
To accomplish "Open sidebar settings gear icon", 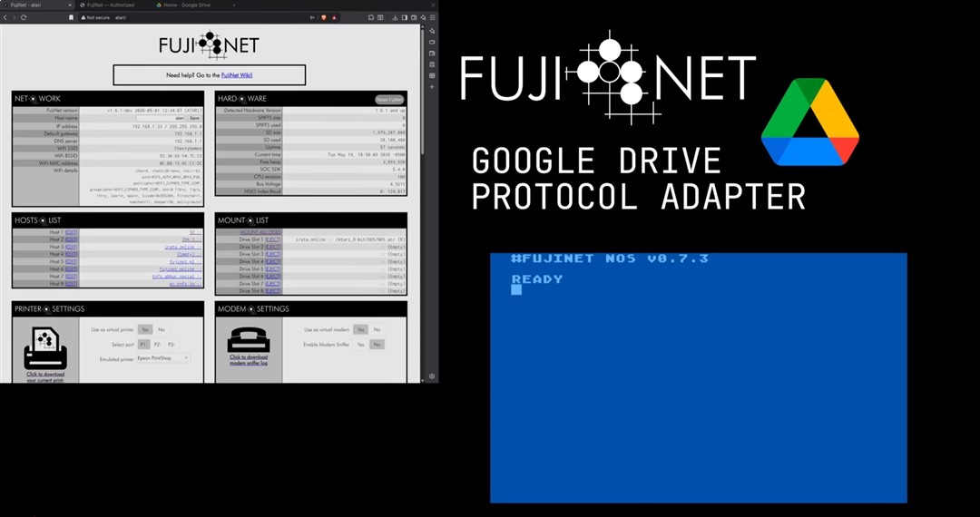I will (432, 376).
